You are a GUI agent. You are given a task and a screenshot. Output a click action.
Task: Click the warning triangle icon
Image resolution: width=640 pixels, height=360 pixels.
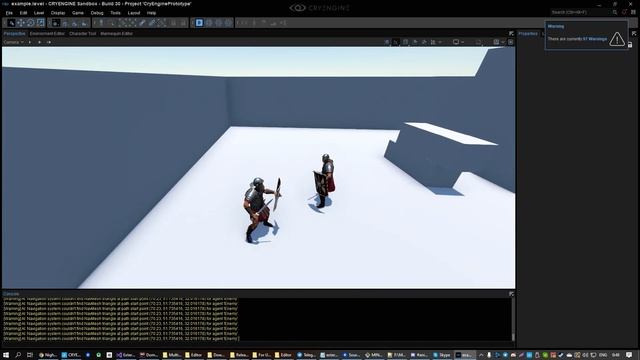click(617, 39)
